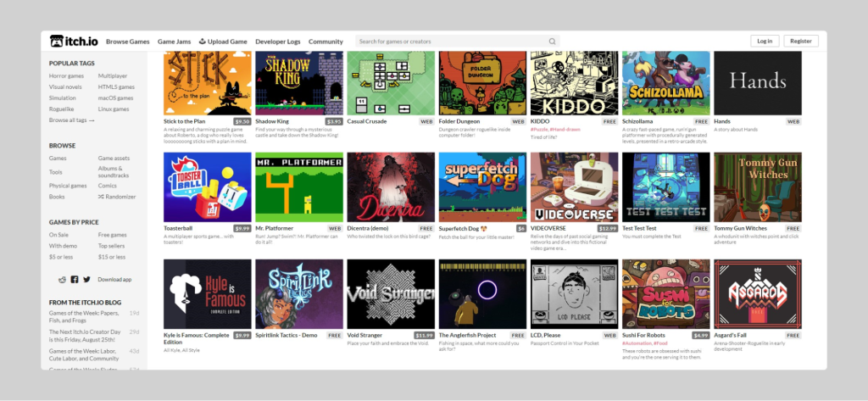Image resolution: width=868 pixels, height=401 pixels.
Task: Open On Sale games filter
Action: click(58, 235)
